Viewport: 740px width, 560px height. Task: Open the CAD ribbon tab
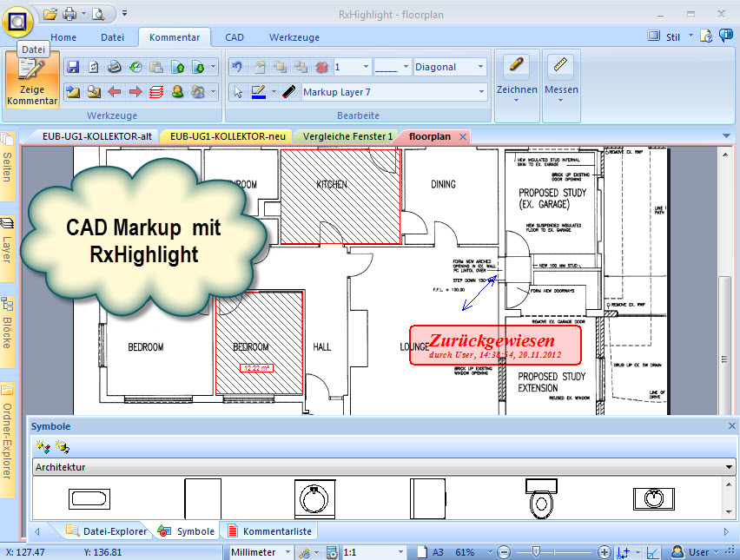tap(235, 37)
